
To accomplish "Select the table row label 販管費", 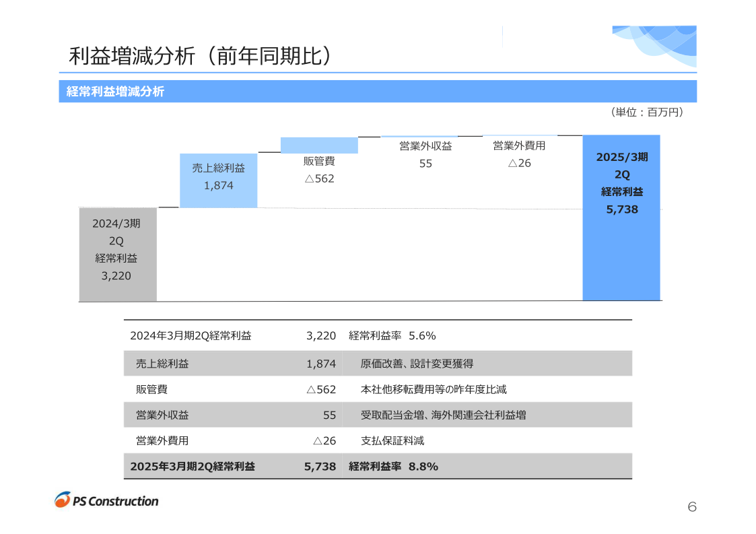I will (151, 389).
